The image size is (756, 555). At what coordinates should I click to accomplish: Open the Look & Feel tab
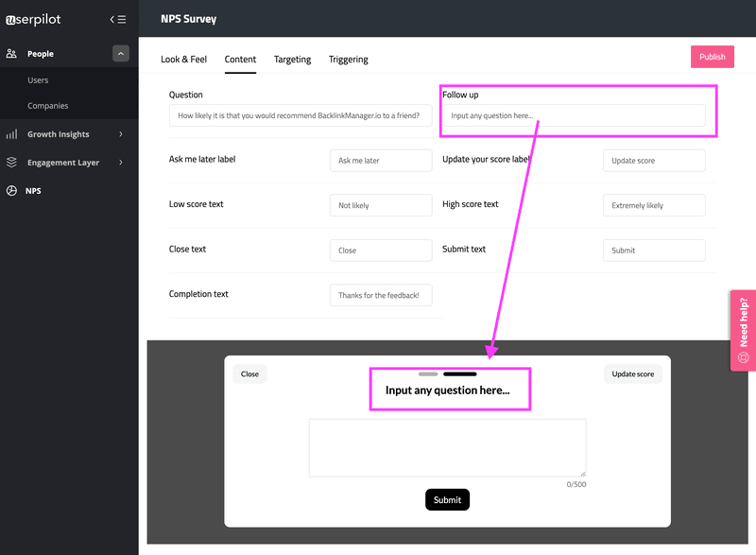183,59
